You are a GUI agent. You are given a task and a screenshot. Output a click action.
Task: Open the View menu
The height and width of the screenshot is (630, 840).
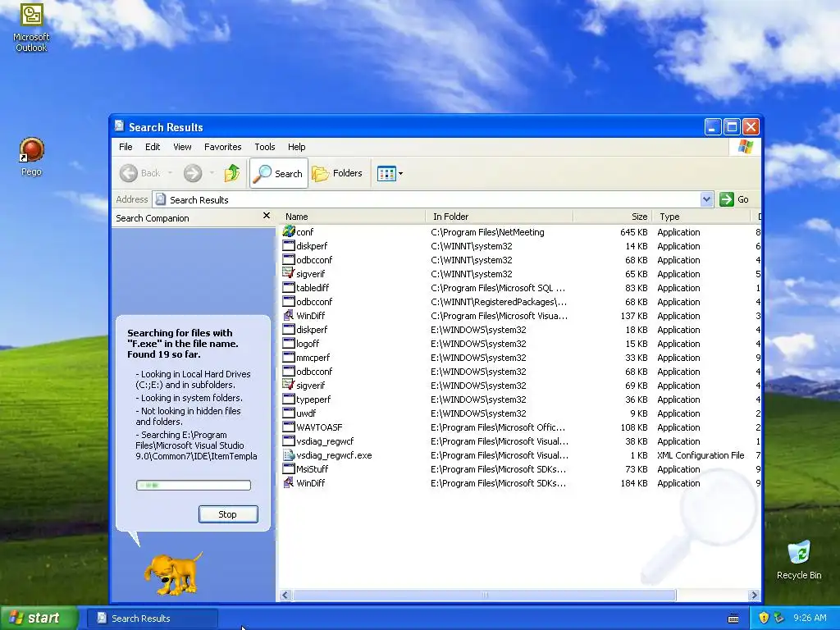tap(182, 147)
